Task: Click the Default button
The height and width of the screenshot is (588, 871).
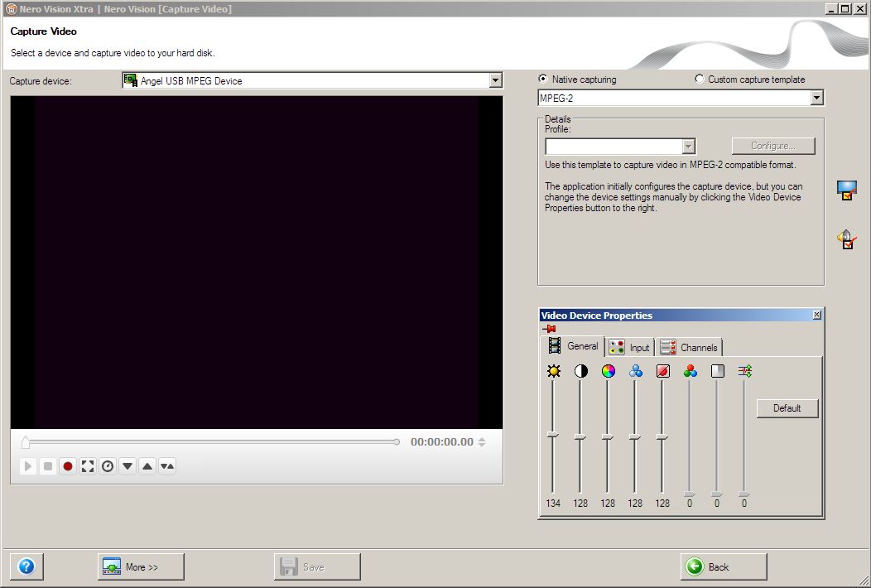Action: tap(787, 408)
